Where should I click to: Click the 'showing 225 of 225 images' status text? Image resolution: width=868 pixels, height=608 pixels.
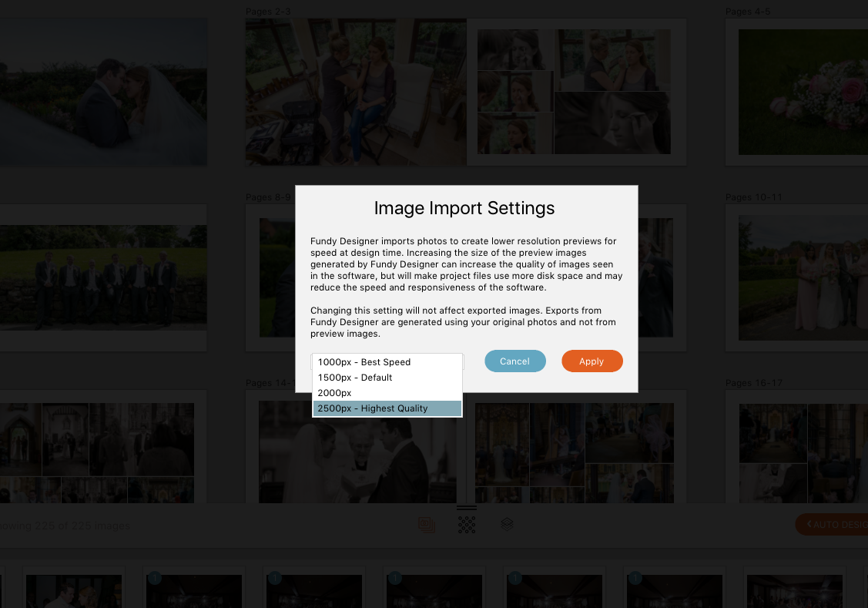pyautogui.click(x=65, y=526)
